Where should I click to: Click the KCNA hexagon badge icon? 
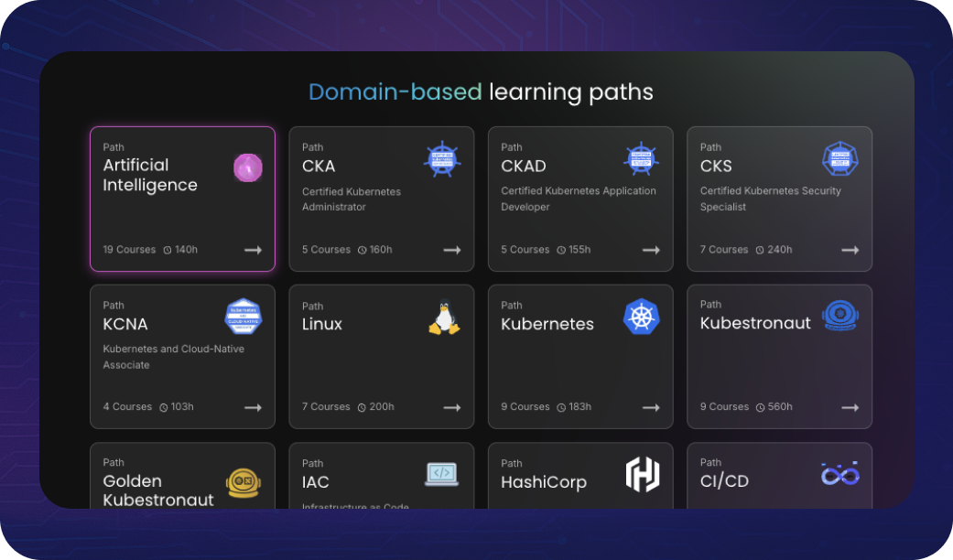point(244,317)
